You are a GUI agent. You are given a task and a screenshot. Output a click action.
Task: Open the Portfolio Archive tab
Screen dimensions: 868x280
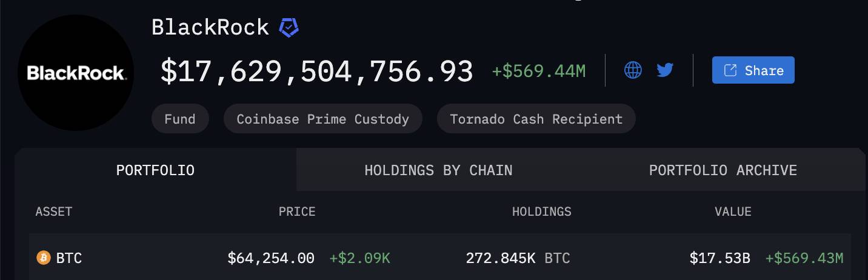(x=723, y=170)
